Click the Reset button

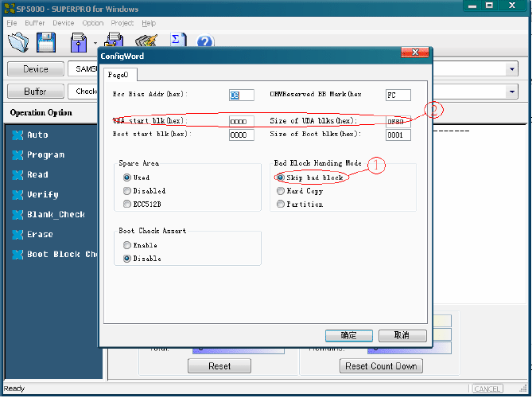click(219, 366)
